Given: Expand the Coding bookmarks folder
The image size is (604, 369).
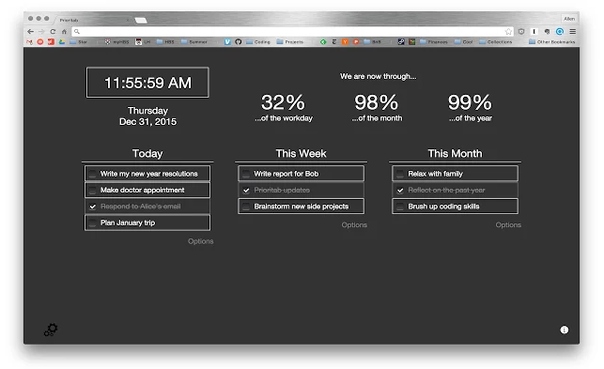Looking at the screenshot, I should pyautogui.click(x=258, y=42).
